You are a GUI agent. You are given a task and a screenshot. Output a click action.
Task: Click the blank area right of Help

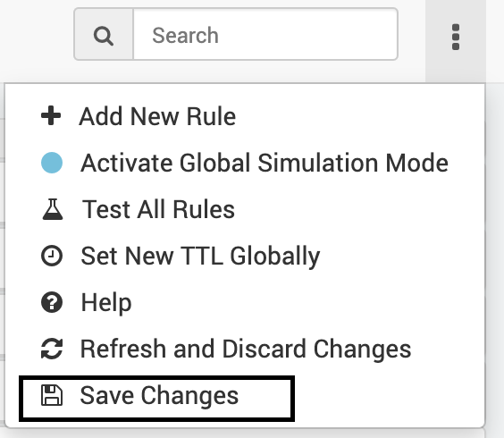click(306, 302)
